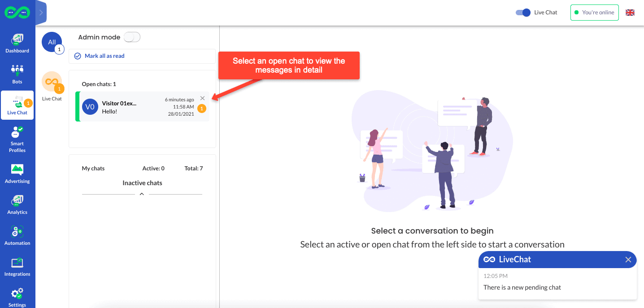Open Smart Profiles from the sidebar
Screen dimensions: 644x308
pos(17,138)
